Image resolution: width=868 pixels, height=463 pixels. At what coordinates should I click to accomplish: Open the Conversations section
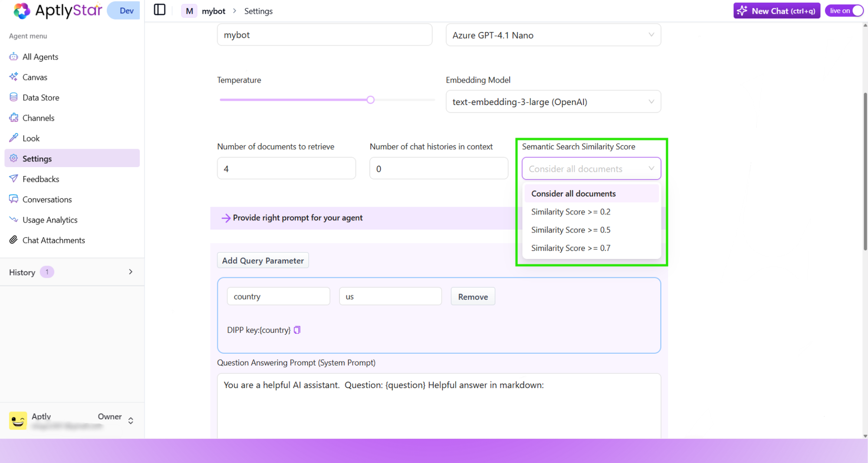[x=46, y=199]
